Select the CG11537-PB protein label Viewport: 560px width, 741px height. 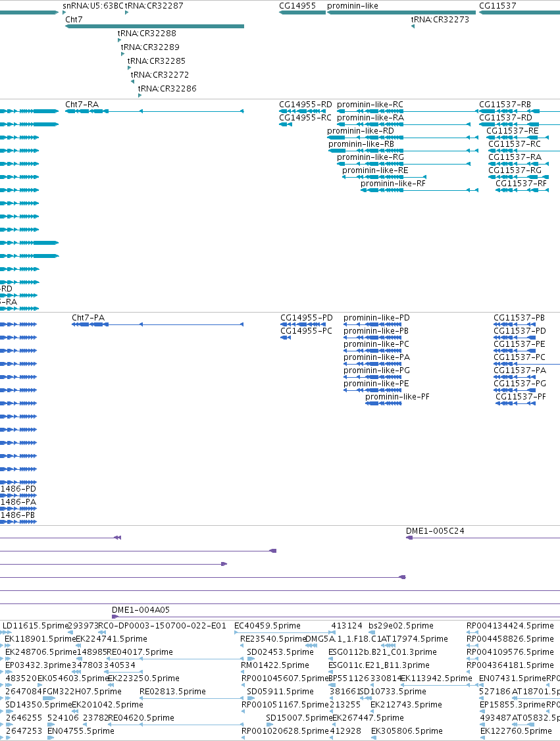point(519,318)
